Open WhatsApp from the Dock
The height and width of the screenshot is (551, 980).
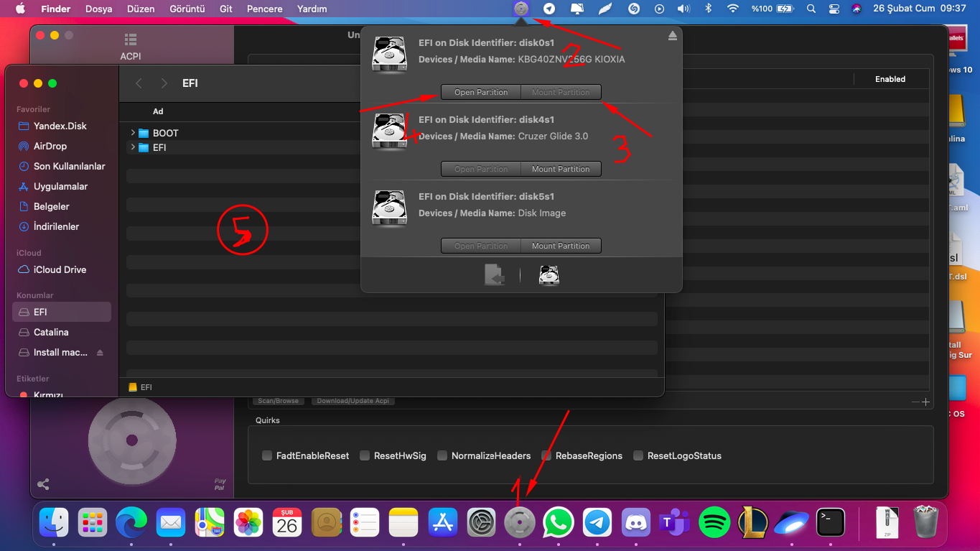(x=559, y=522)
